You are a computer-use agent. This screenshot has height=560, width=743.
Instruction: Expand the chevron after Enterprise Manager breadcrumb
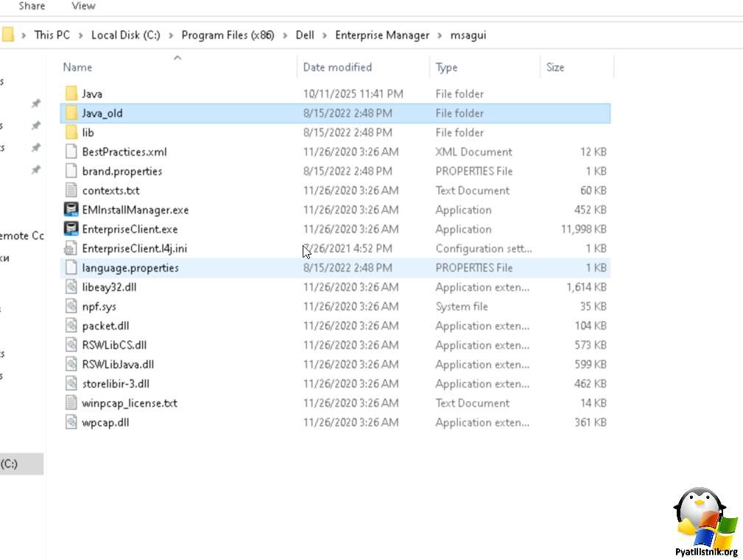[x=440, y=35]
